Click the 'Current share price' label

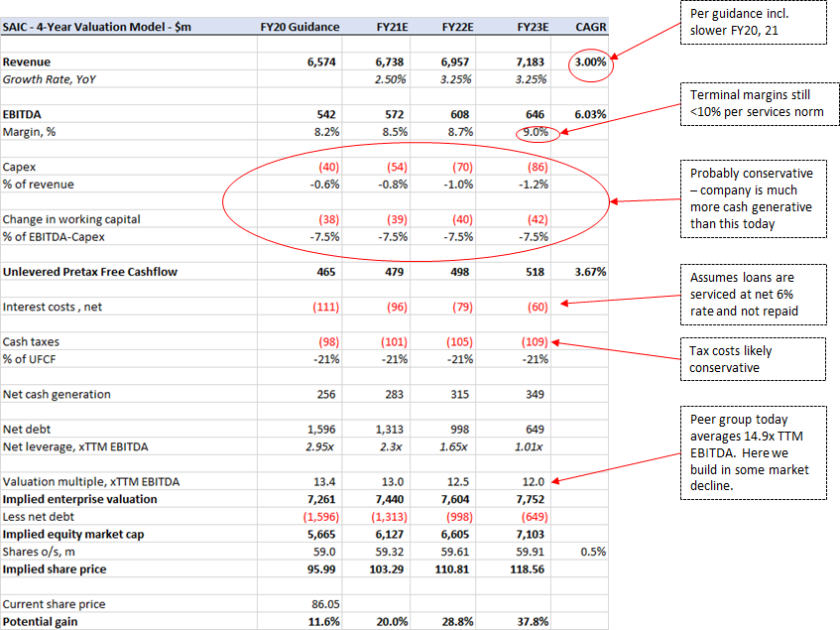point(55,604)
